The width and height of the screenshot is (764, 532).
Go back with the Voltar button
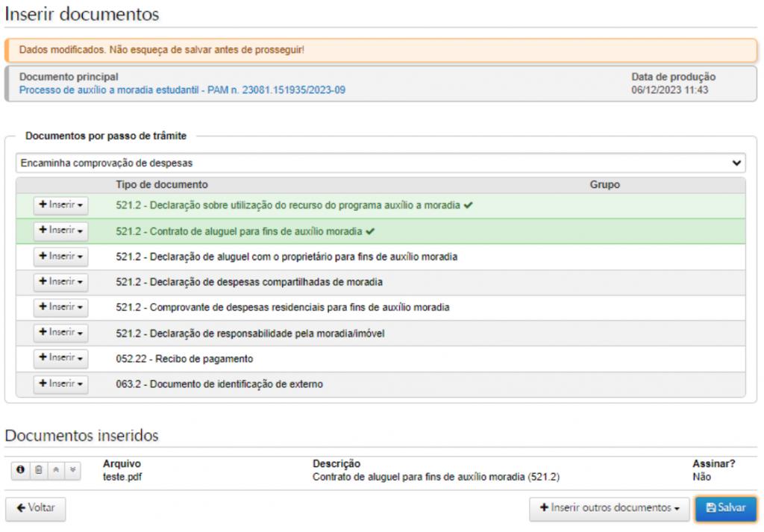[x=36, y=508]
